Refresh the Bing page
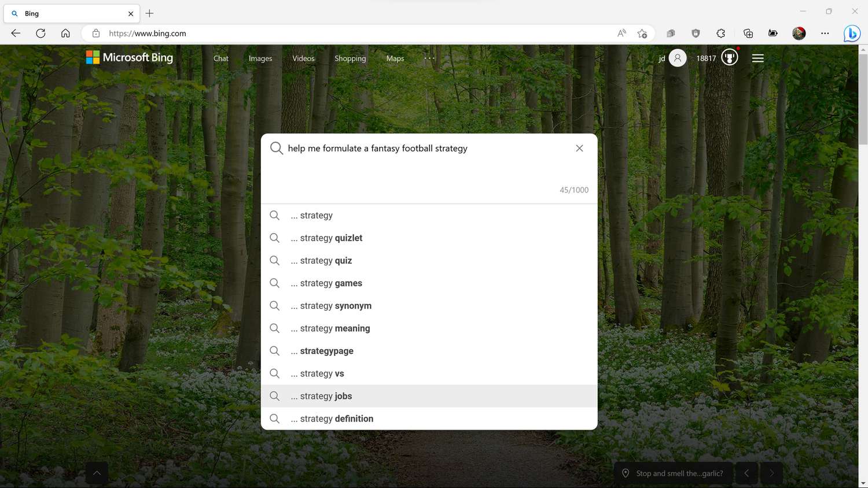The image size is (868, 488). point(41,34)
